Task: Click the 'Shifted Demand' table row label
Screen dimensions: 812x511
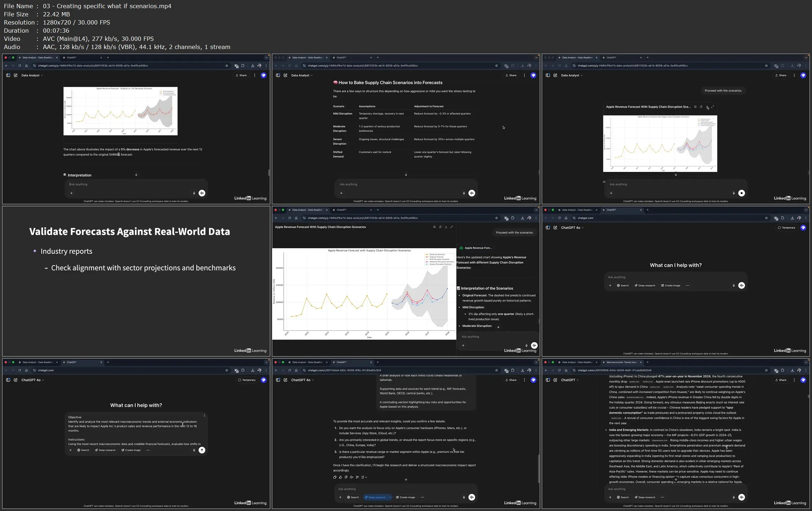Action: tap(338, 154)
